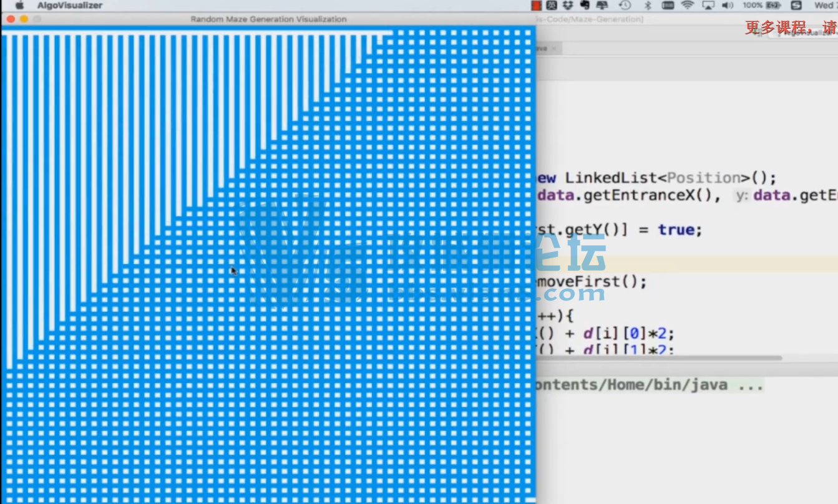Click the volume speaker icon
This screenshot has width=838, height=504.
728,6
